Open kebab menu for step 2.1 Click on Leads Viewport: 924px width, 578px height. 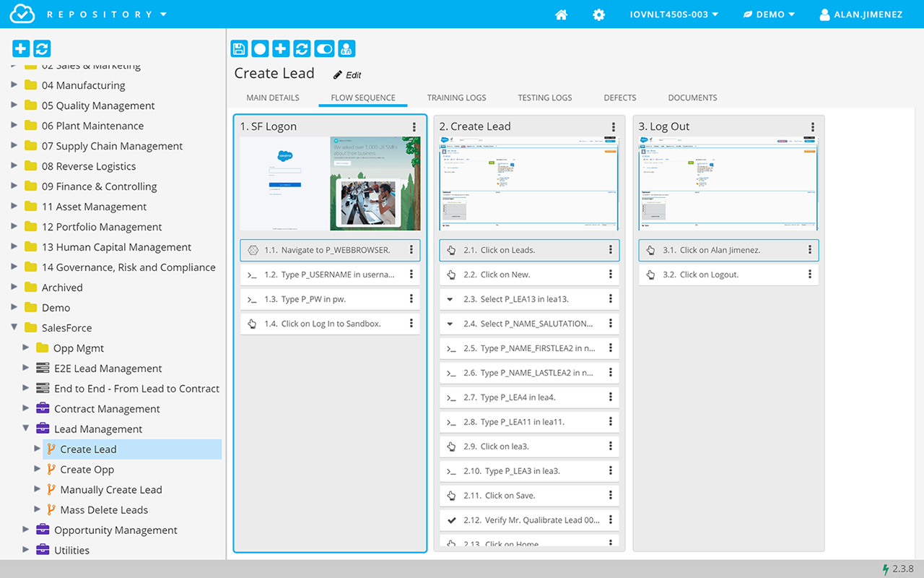pyautogui.click(x=611, y=250)
